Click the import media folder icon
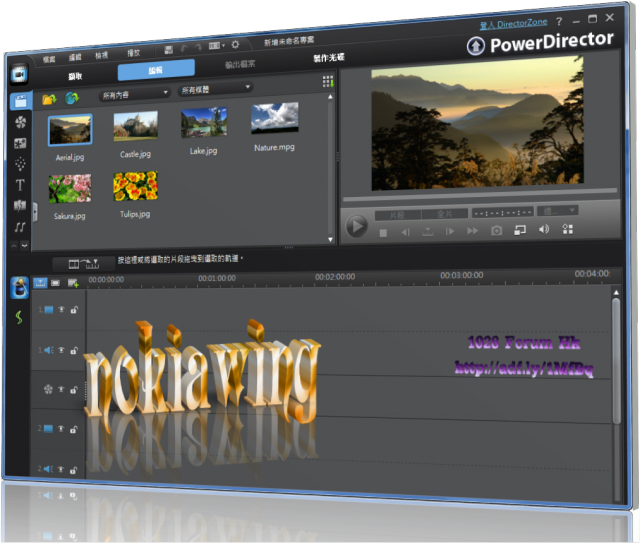The image size is (640, 543). pos(49,99)
